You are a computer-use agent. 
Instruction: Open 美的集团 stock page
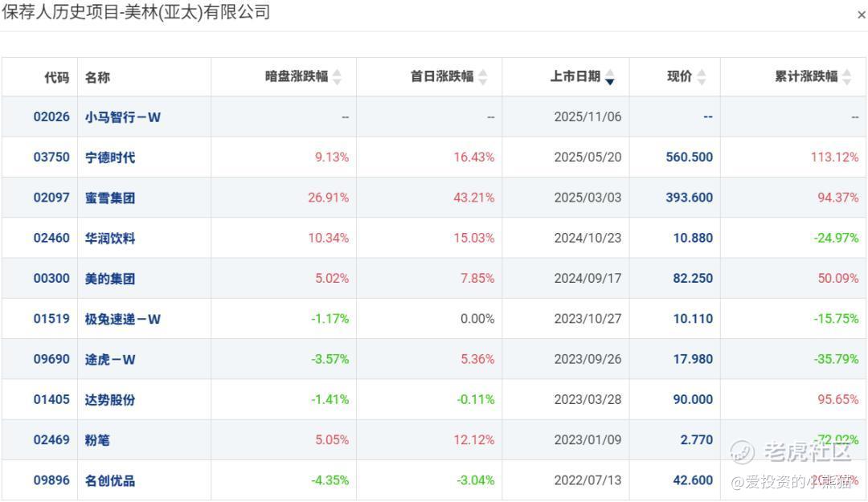(x=109, y=279)
